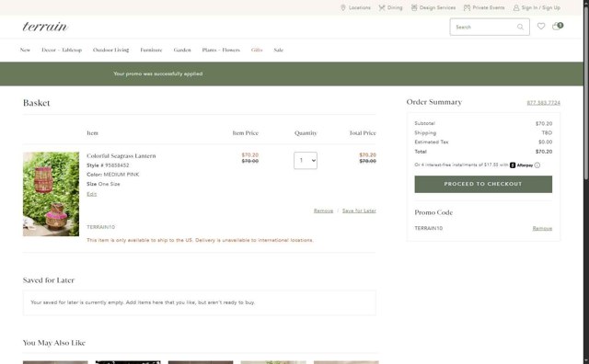The image size is (589, 364).
Task: Click Sign In / Sign Up
Action: click(537, 7)
